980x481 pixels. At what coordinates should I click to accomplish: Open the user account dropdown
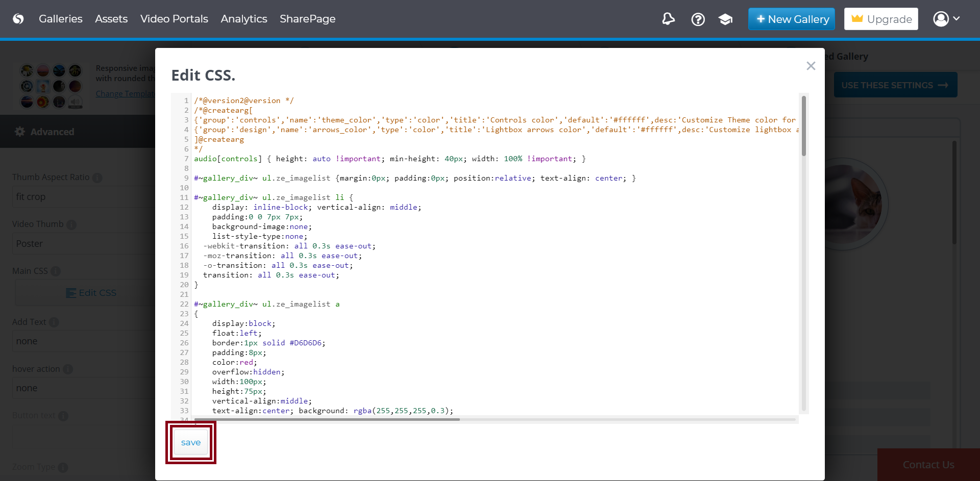click(x=946, y=19)
